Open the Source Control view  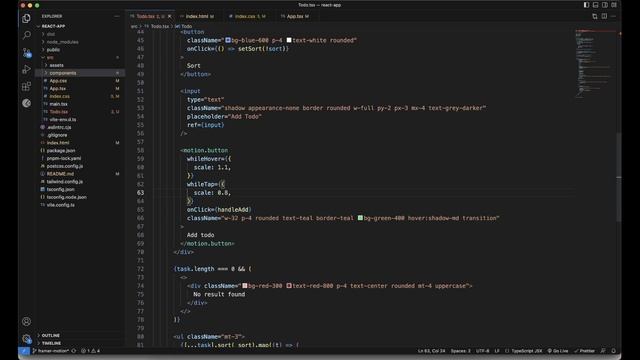click(x=27, y=52)
